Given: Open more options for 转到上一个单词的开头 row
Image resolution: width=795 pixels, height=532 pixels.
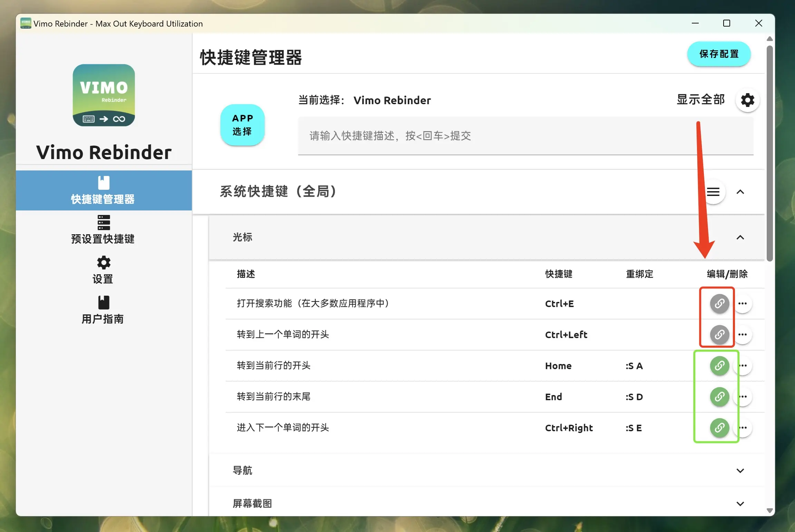Looking at the screenshot, I should [x=743, y=335].
